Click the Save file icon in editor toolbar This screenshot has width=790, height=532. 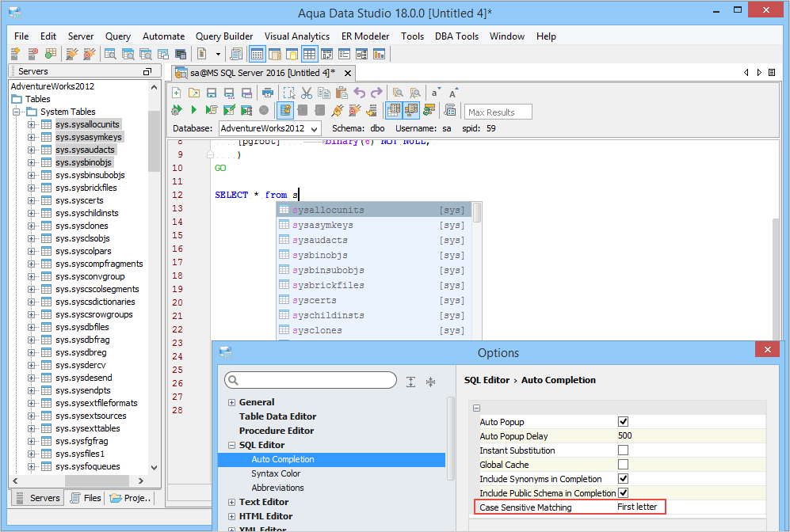pos(211,93)
